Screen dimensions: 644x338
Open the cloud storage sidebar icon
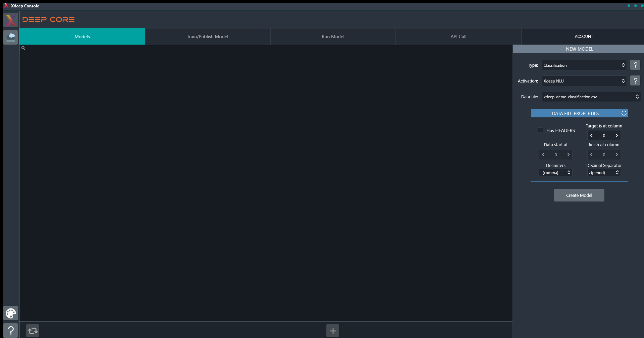(11, 37)
